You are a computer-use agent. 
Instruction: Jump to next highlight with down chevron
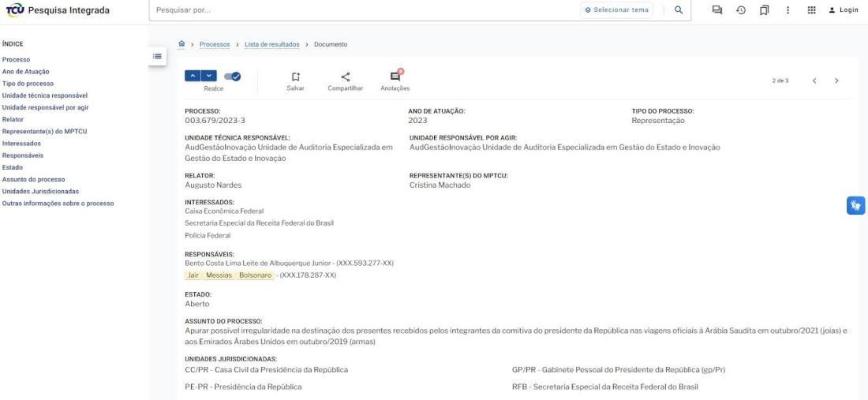click(208, 76)
